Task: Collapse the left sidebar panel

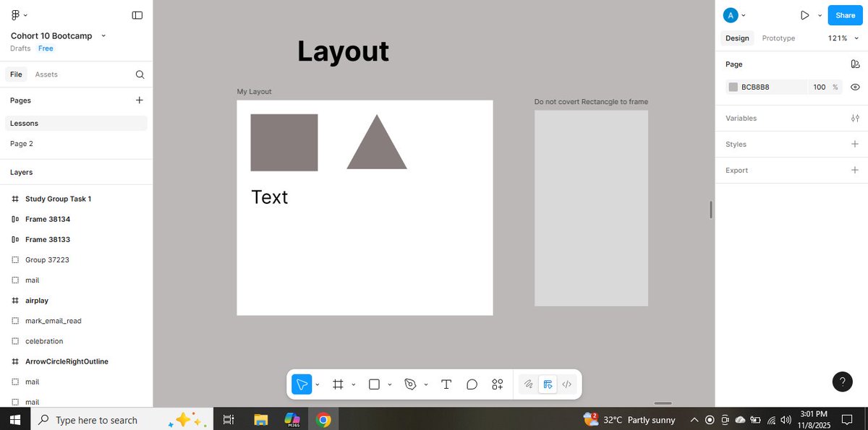Action: click(x=137, y=14)
